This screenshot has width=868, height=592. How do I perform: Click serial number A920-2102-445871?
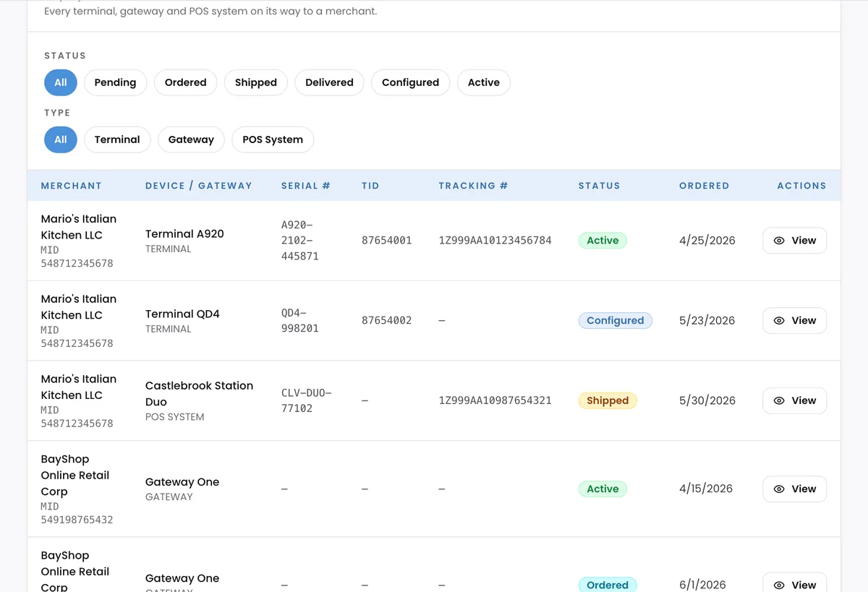pos(300,241)
